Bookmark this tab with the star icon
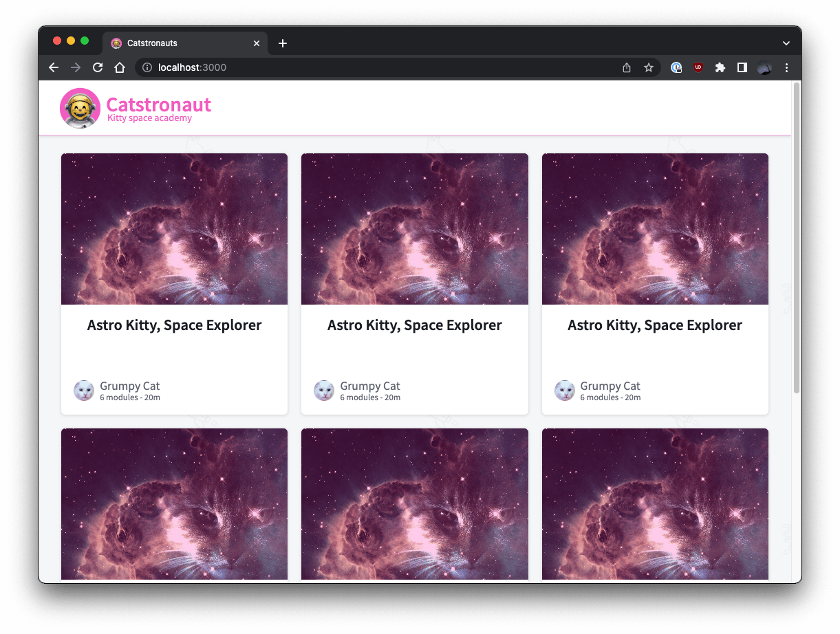This screenshot has width=840, height=634. 648,67
